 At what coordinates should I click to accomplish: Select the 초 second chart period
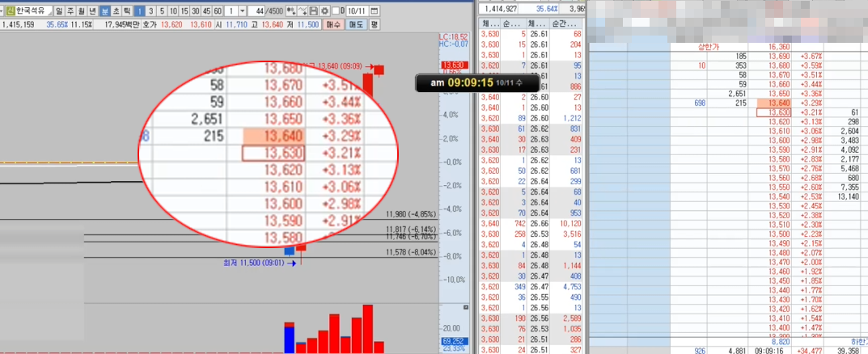pyautogui.click(x=116, y=11)
